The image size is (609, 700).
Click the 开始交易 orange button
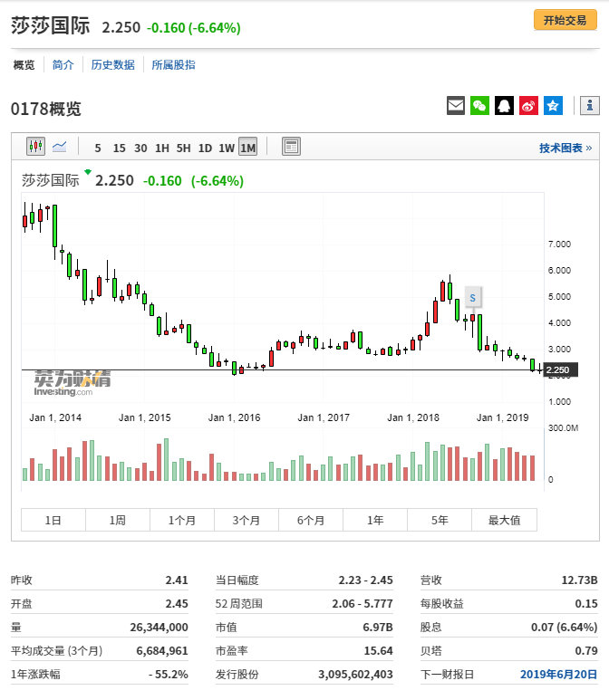(565, 21)
